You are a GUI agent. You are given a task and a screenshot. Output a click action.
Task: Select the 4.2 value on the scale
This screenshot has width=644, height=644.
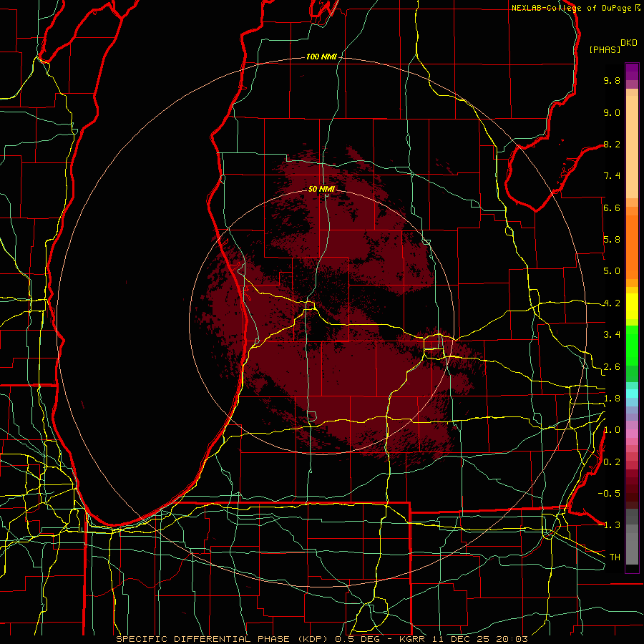tap(612, 303)
